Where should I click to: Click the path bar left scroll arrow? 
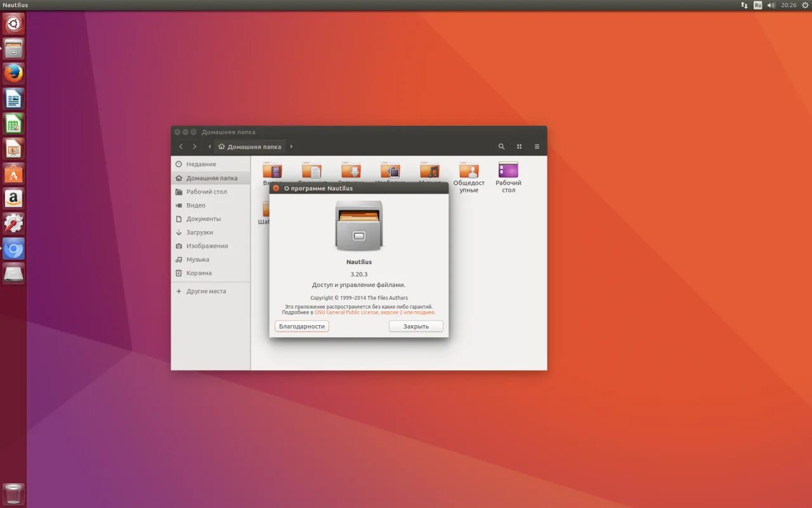tap(209, 147)
